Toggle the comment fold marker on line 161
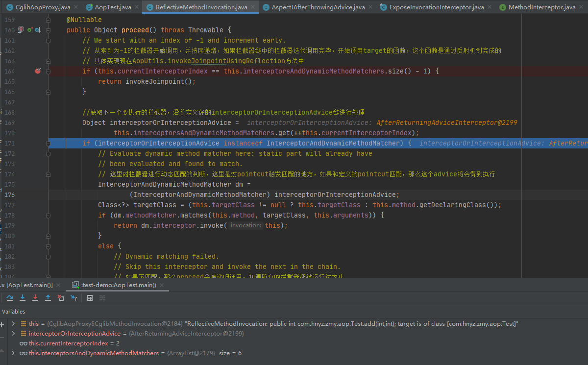This screenshot has height=365, width=588. pos(49,40)
